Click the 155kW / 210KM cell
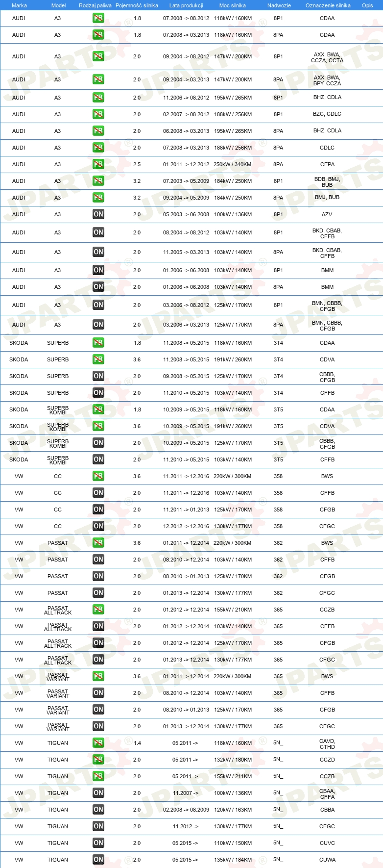This screenshot has height=868, width=383. coord(233,610)
